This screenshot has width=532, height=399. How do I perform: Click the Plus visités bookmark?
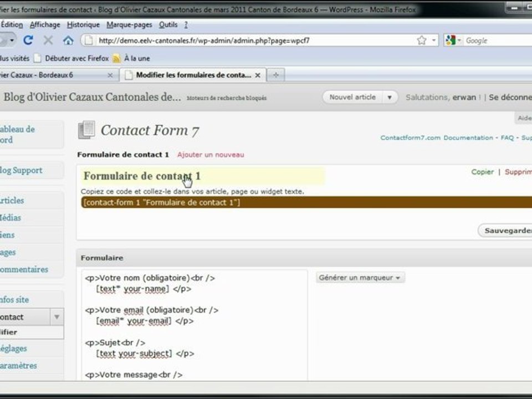[x=14, y=58]
